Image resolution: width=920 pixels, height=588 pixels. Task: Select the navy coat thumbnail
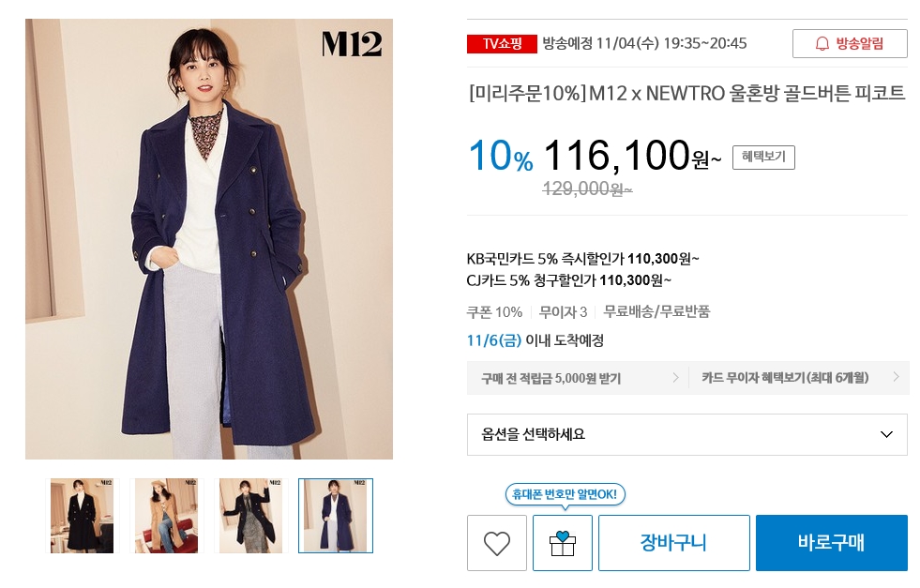pyautogui.click(x=336, y=516)
